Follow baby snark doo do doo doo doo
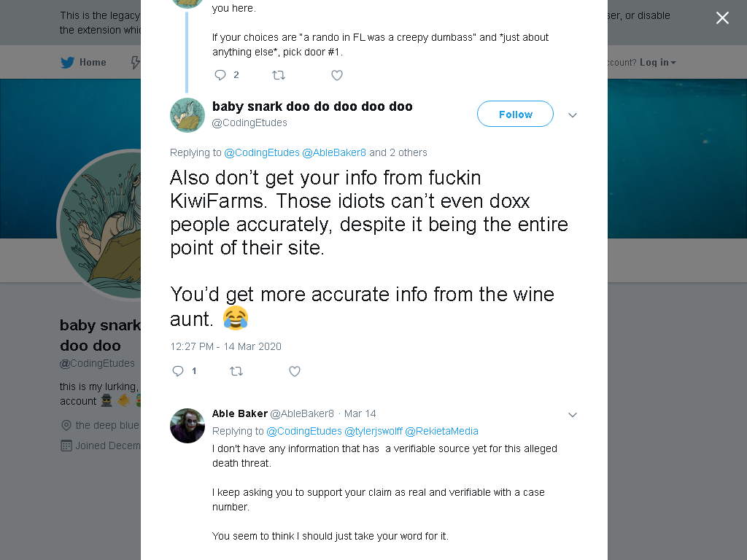 (x=515, y=114)
